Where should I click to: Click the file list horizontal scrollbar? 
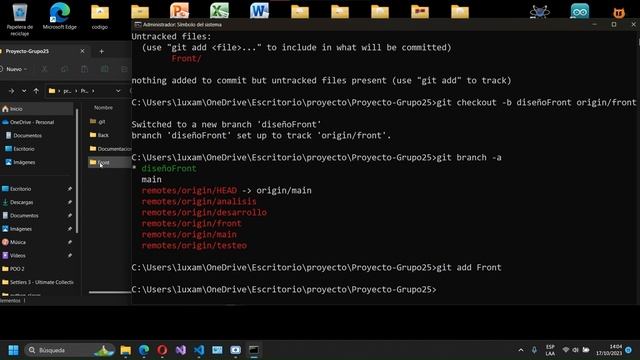point(110,292)
